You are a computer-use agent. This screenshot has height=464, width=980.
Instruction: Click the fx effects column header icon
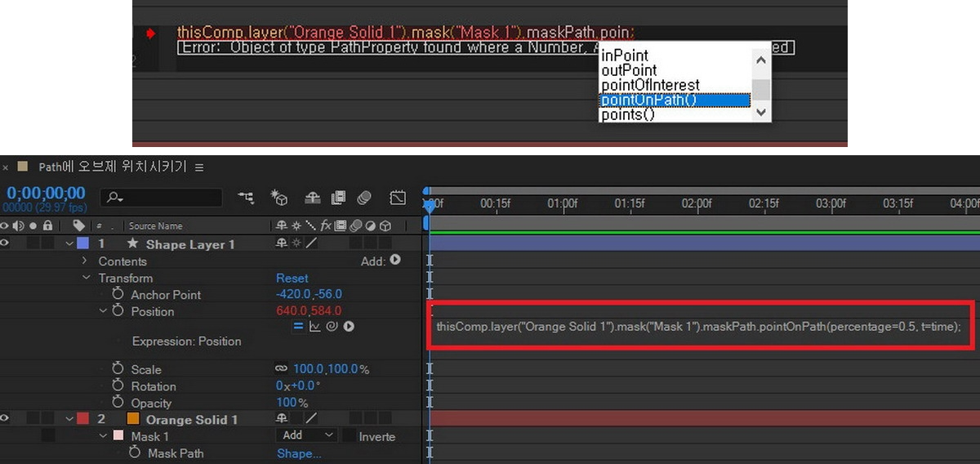coord(325,225)
